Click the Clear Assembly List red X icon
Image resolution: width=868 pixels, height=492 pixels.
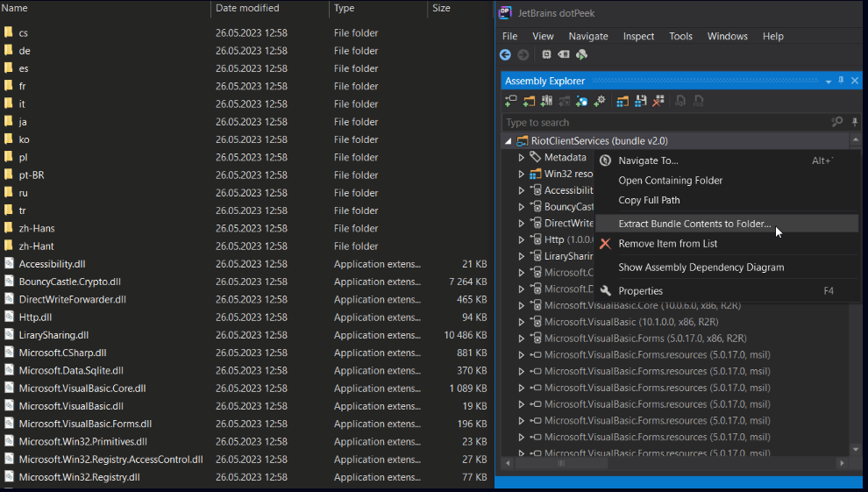658,101
